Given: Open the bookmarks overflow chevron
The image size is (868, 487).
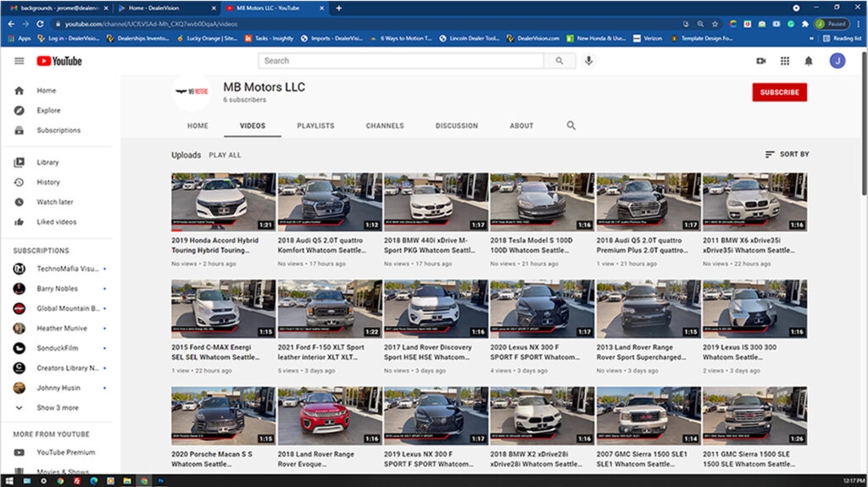Looking at the screenshot, I should [811, 38].
